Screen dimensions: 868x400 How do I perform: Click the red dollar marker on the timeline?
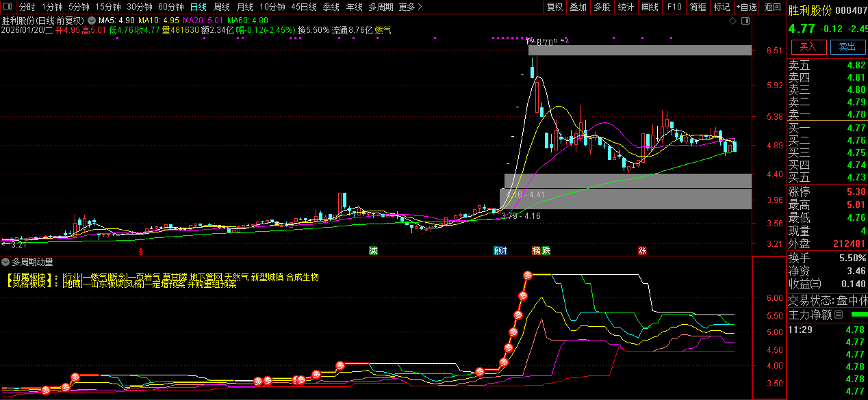tap(141, 251)
